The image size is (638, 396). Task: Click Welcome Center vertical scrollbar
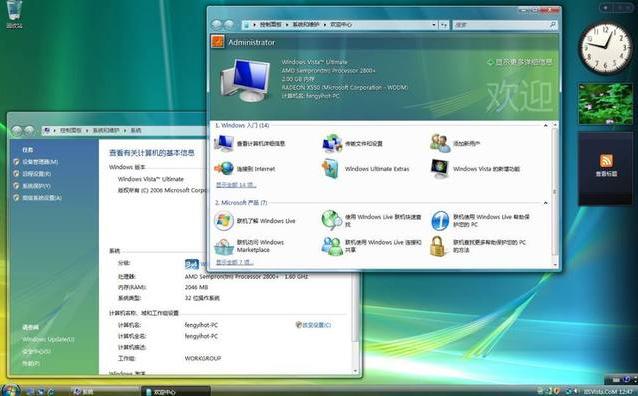click(x=555, y=195)
